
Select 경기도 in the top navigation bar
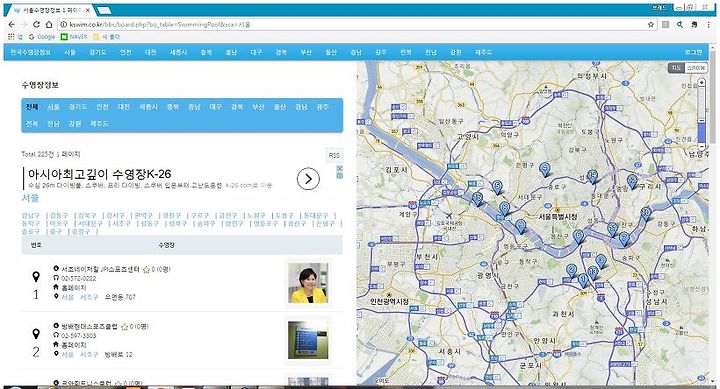point(97,52)
